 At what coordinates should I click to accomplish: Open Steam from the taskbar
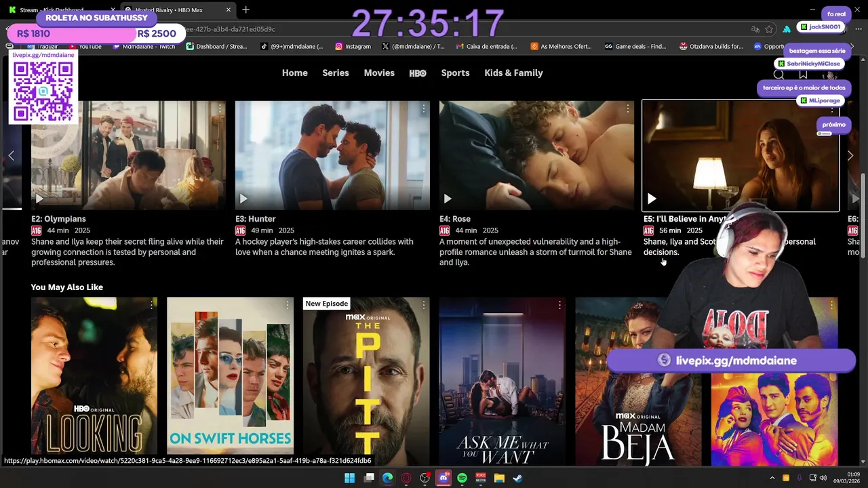pyautogui.click(x=517, y=478)
